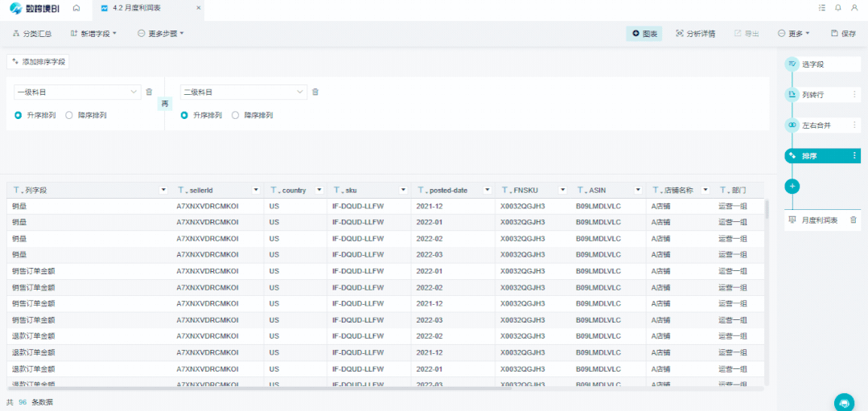868x411 pixels.
Task: Open the 二级科目 sort field dropdown
Action: (x=244, y=92)
